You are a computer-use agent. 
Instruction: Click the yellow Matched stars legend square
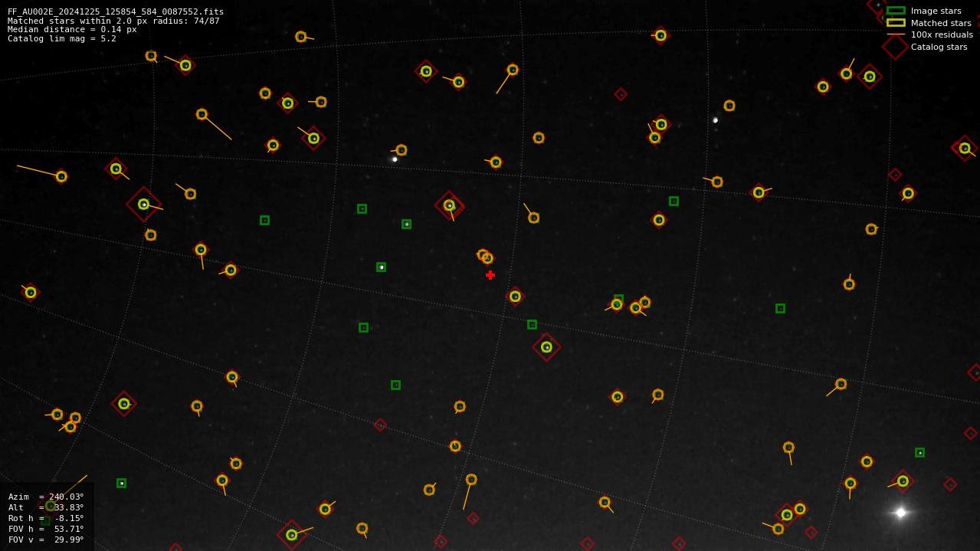[x=896, y=23]
